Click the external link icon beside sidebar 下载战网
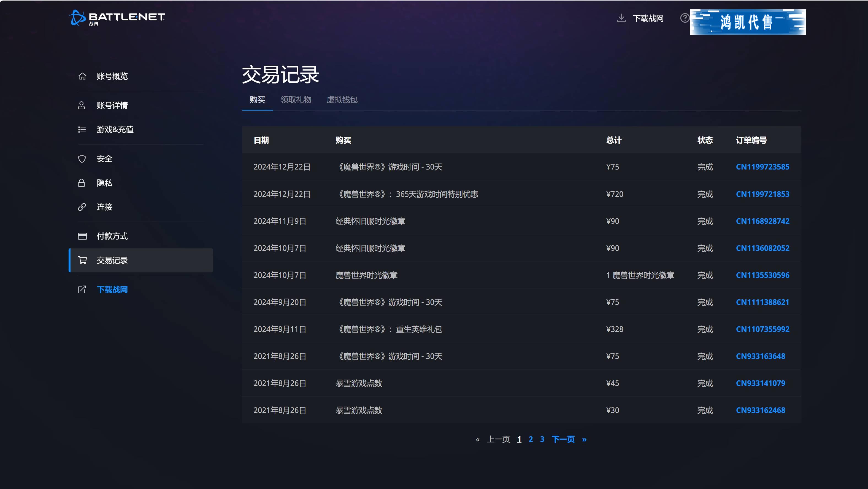Viewport: 868px width, 489px height. pyautogui.click(x=82, y=289)
